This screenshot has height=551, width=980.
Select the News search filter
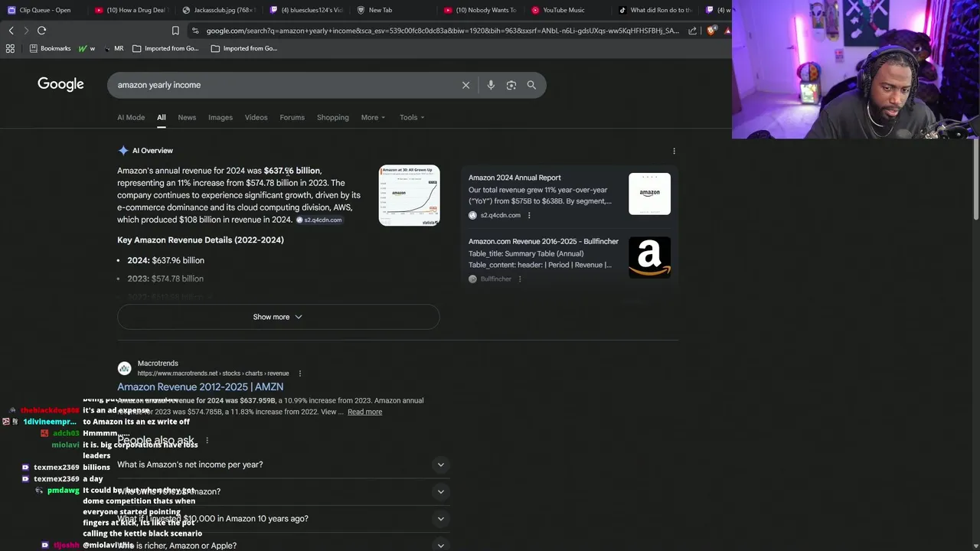point(187,117)
